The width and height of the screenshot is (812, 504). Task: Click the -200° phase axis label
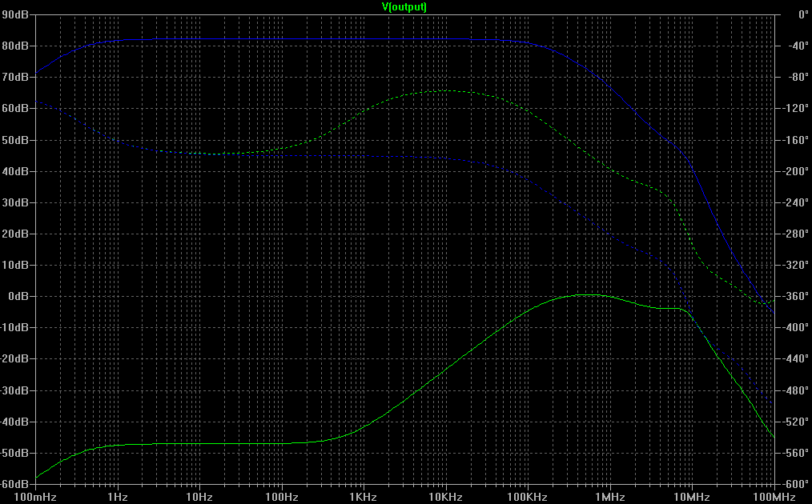tap(795, 170)
